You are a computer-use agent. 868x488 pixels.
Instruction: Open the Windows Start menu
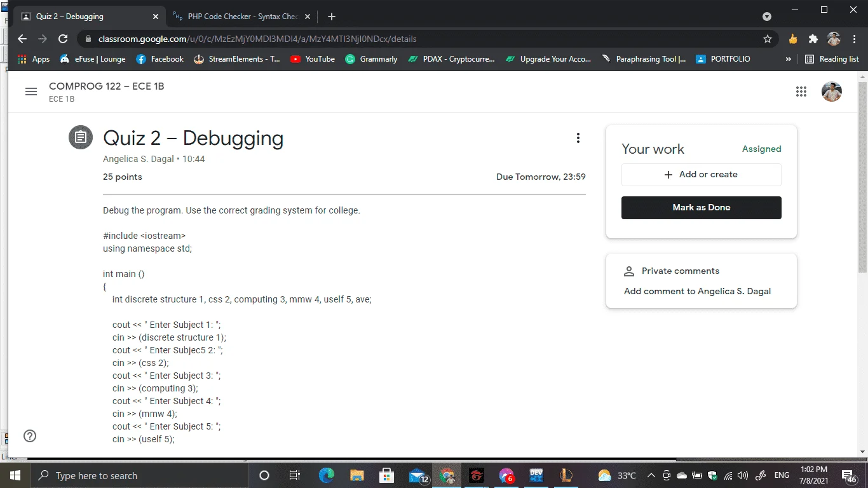[14, 475]
